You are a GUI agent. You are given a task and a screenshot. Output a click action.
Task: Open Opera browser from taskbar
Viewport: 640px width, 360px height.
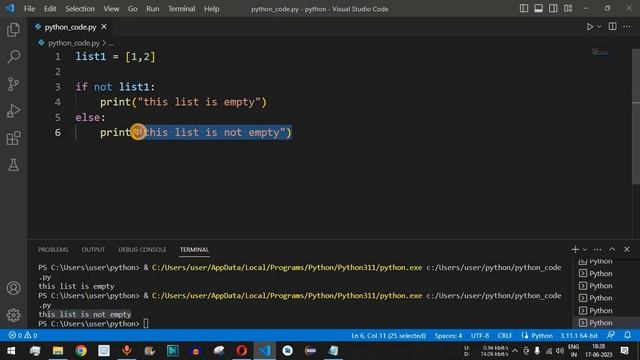(242, 351)
